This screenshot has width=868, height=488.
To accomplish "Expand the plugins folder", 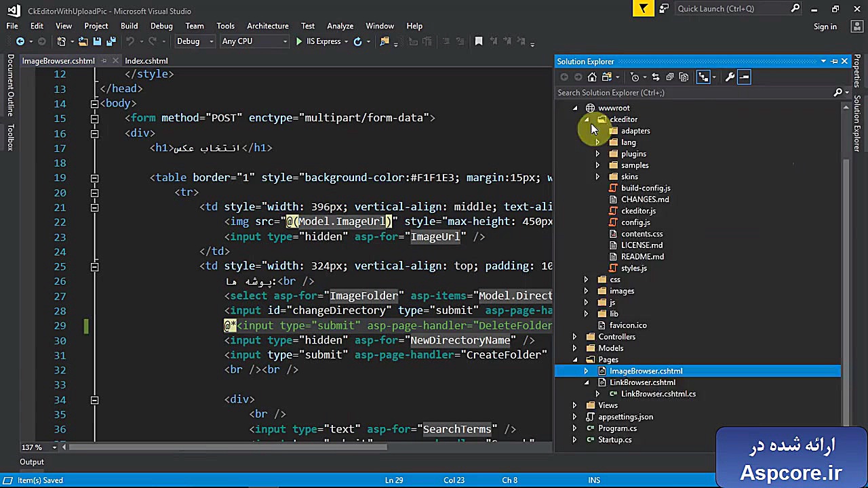I will pos(597,154).
